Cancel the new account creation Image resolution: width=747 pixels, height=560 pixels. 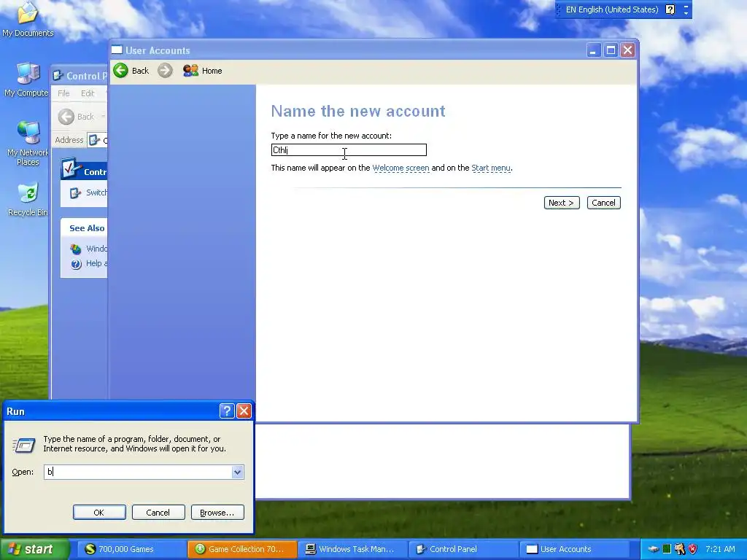tap(603, 203)
